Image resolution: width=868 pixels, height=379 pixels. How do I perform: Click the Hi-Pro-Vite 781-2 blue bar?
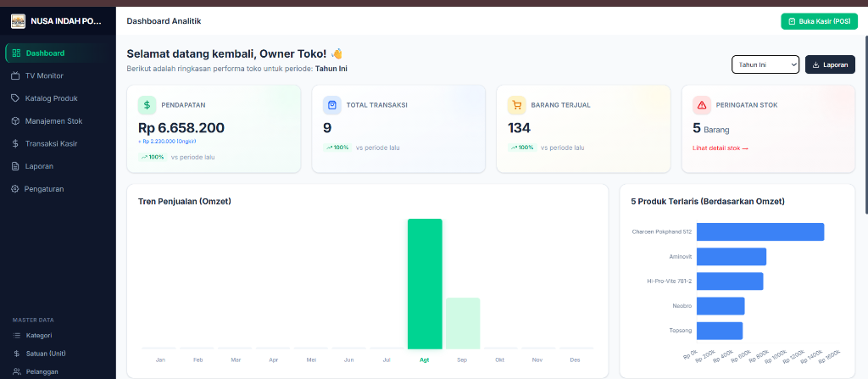pyautogui.click(x=730, y=281)
